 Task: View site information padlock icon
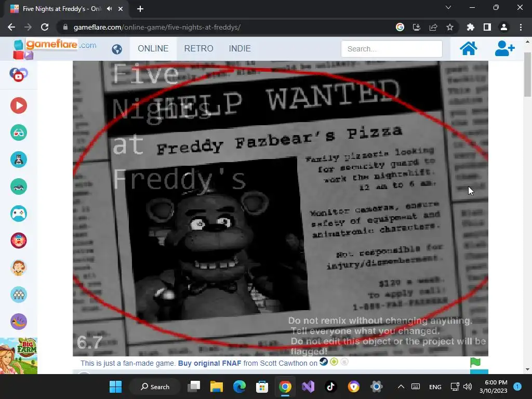[x=65, y=27]
